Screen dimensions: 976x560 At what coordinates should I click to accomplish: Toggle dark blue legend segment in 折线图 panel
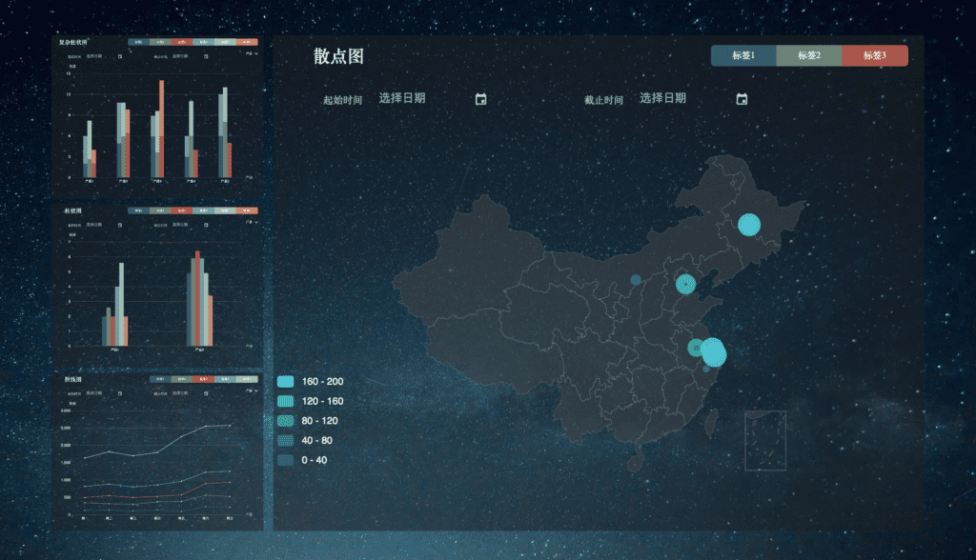tap(160, 379)
